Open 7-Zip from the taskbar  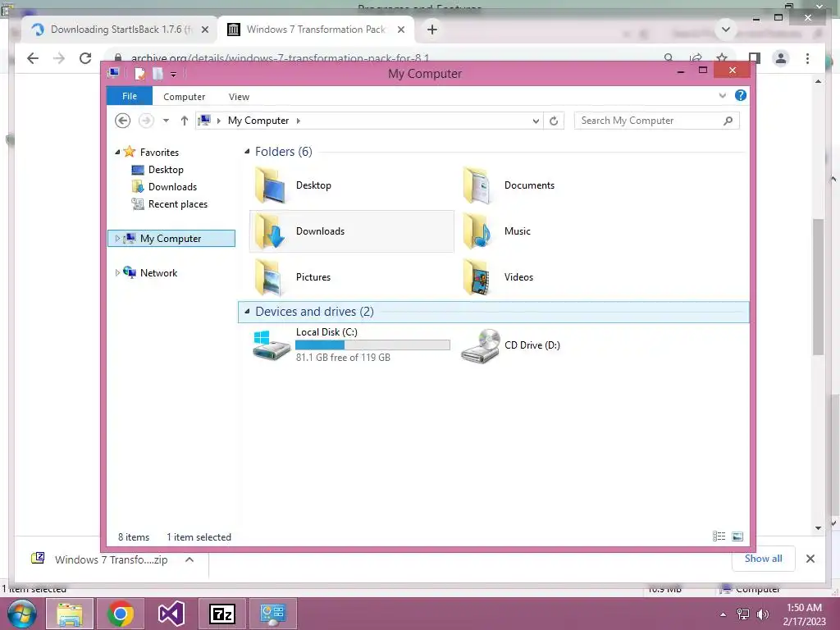click(x=222, y=614)
